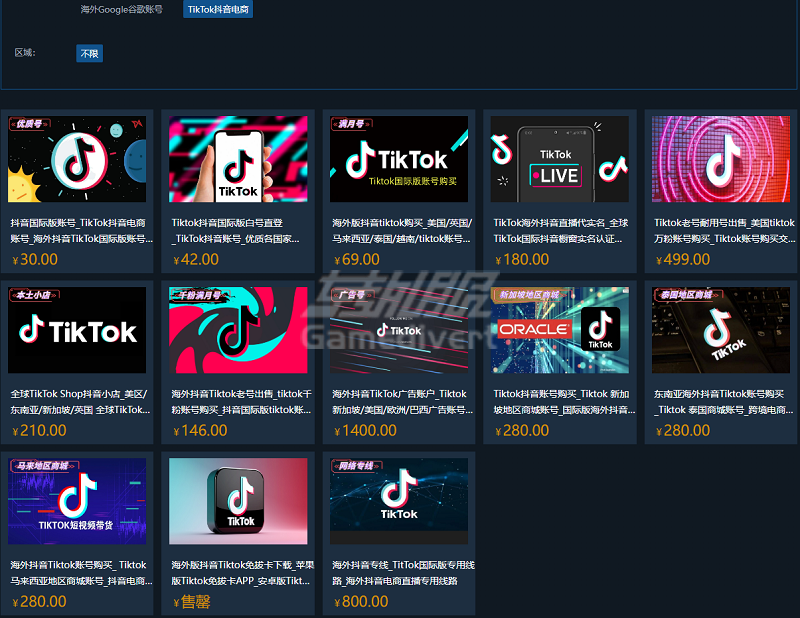The width and height of the screenshot is (800, 618).
Task: Select the TikTok抖音电商 category tab
Action: [218, 9]
